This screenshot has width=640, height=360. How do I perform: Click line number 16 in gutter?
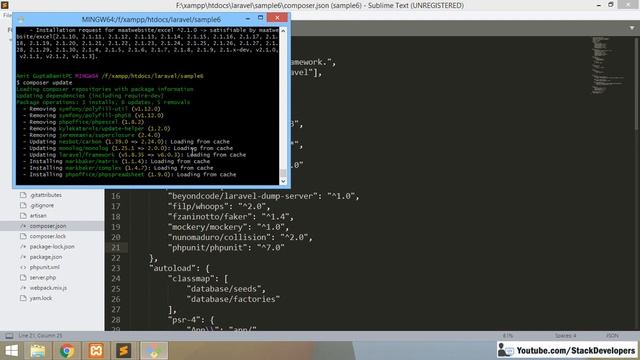(x=116, y=196)
